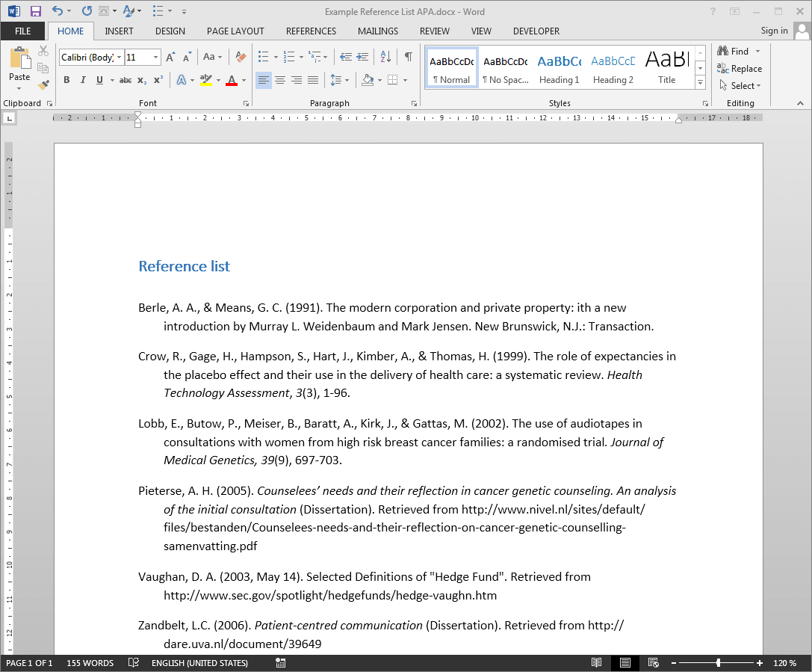This screenshot has width=812, height=672.
Task: Switch to Read Mode in status bar
Action: [596, 663]
